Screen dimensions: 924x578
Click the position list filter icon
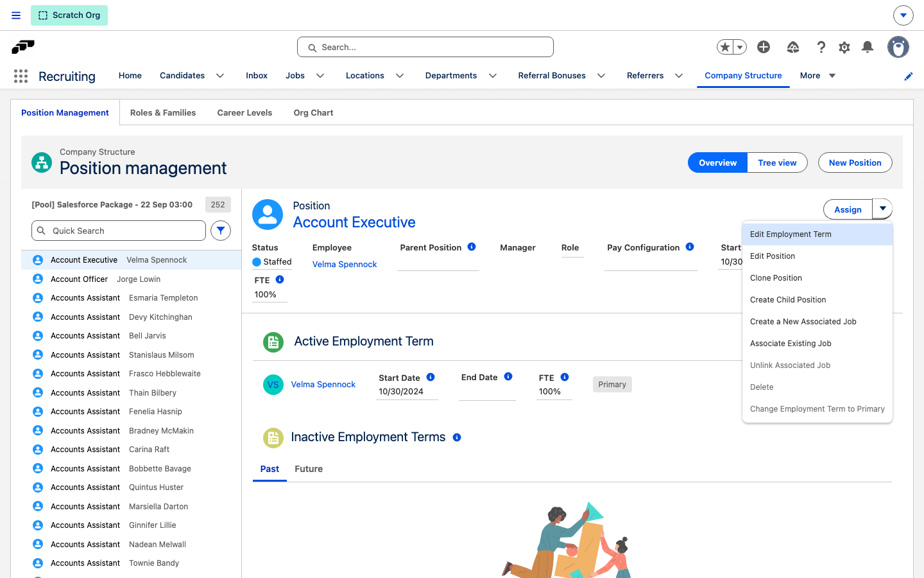(221, 231)
